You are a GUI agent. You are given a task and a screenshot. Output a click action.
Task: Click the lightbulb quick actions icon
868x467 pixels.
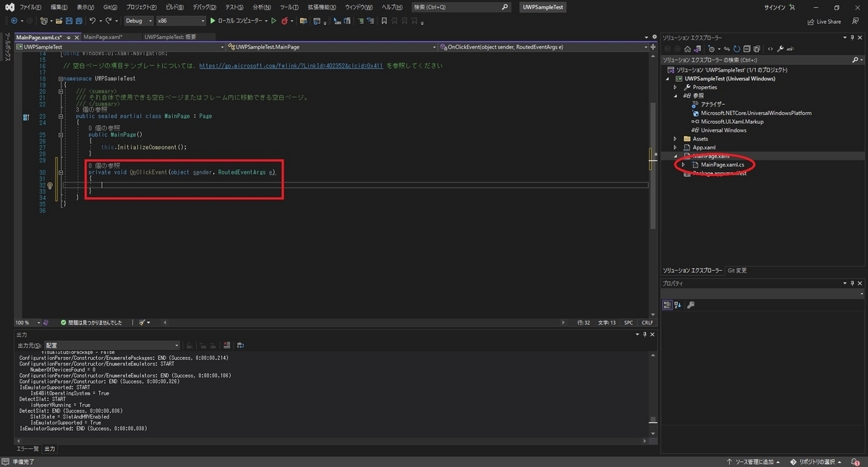point(50,185)
